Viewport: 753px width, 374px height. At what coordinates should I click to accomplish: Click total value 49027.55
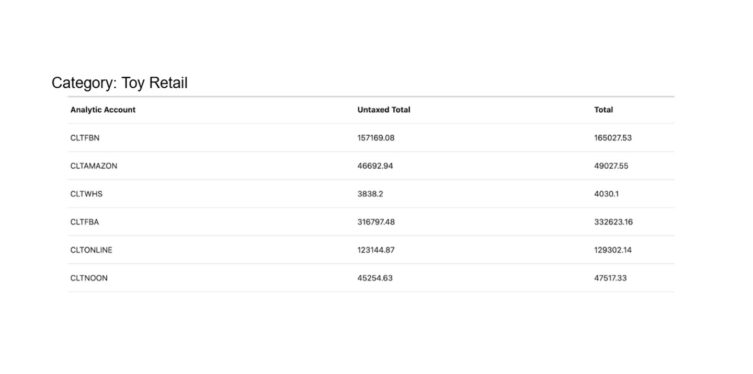pyautogui.click(x=611, y=166)
